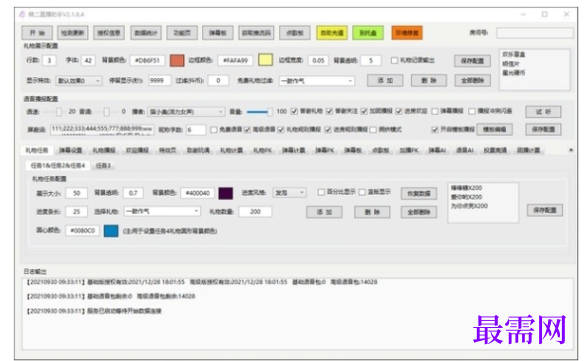Open the 选择礼物 gift dropdown
585x361 pixels.
[x=162, y=211]
